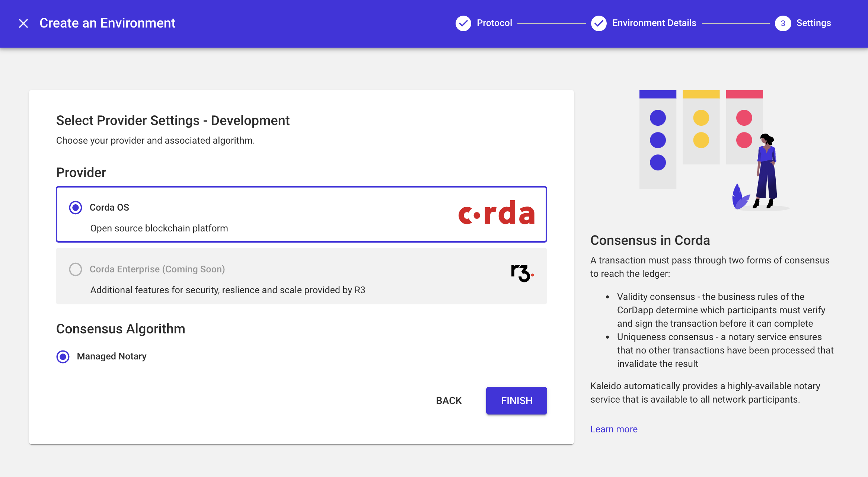
Task: Click the Protocol completed checkmark icon
Action: (x=463, y=23)
